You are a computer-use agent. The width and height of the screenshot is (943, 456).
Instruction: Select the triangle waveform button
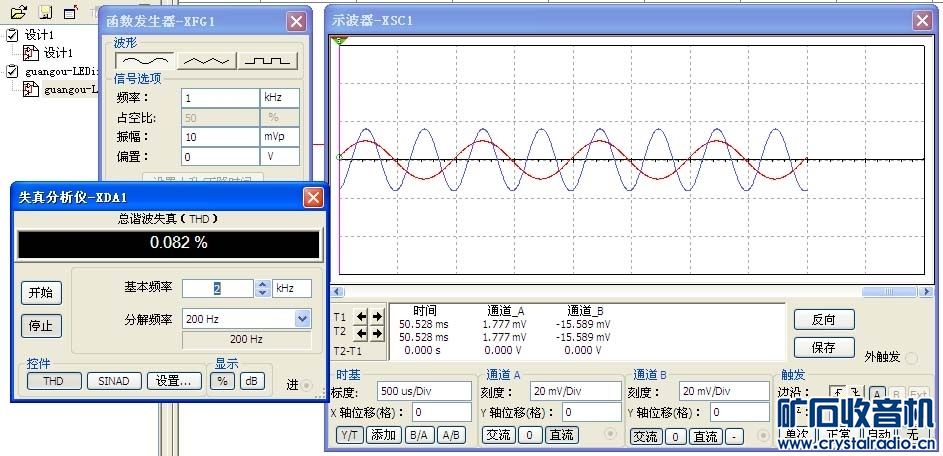[x=206, y=60]
